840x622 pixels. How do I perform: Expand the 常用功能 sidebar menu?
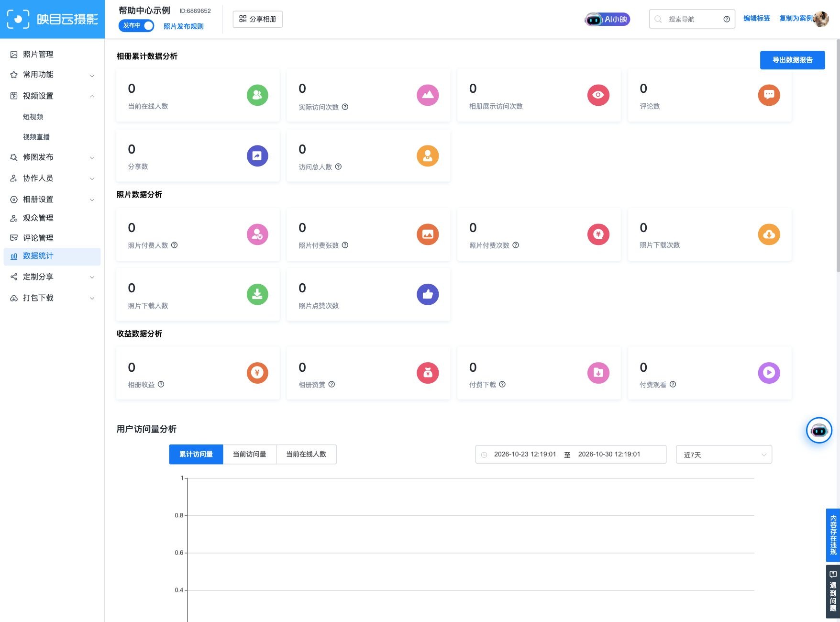tap(53, 75)
